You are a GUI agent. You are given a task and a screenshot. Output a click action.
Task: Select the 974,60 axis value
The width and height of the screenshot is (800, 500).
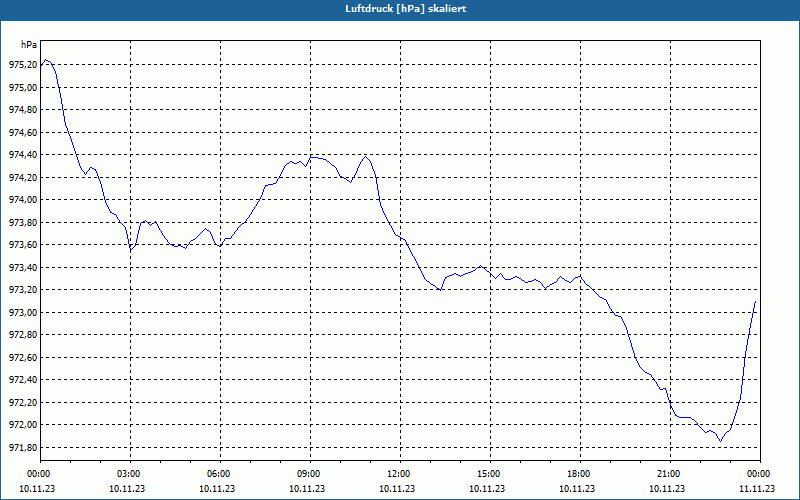23,132
